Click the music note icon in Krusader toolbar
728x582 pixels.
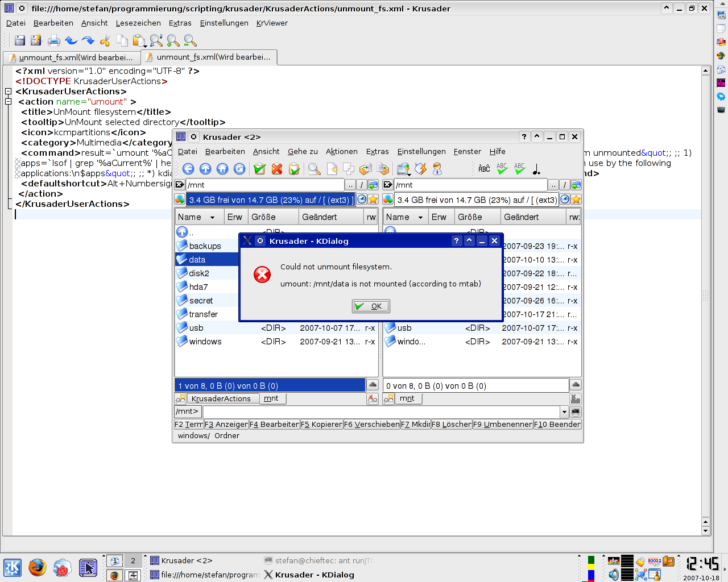coord(536,169)
